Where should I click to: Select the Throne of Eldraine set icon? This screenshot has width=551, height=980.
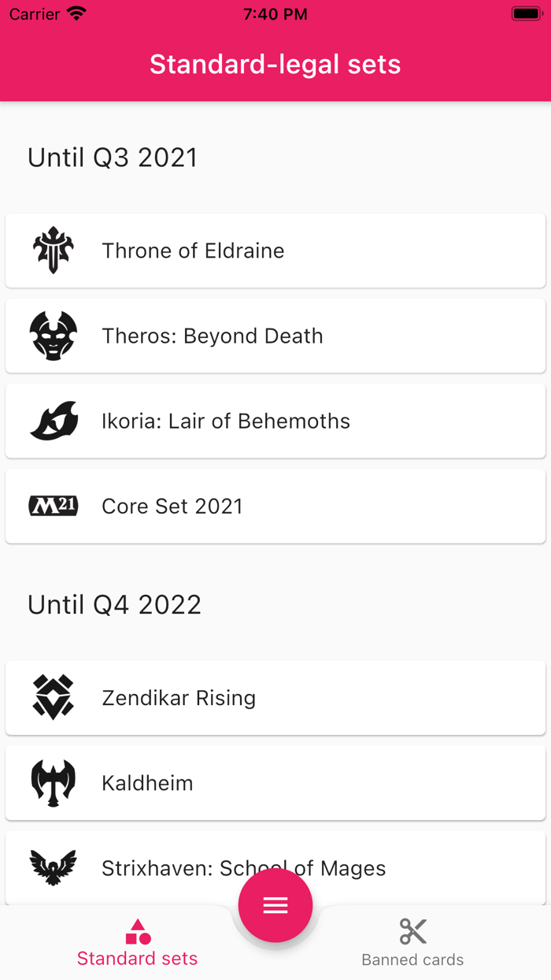[x=53, y=251]
